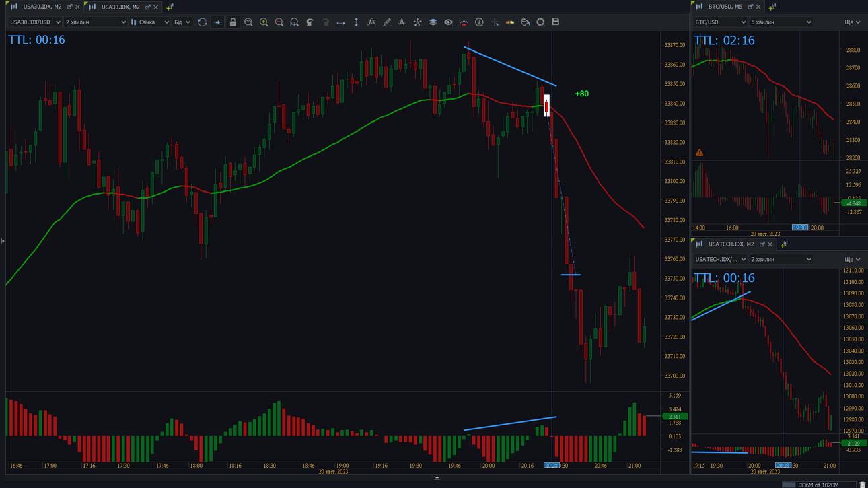Switch to the USATECH.IDX, M2 tab
The image size is (868, 488).
tap(731, 244)
